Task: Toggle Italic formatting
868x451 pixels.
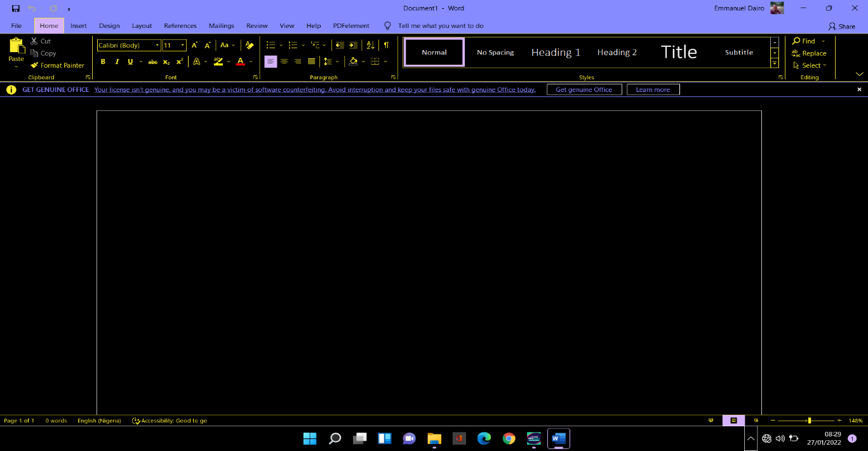Action: 117,62
